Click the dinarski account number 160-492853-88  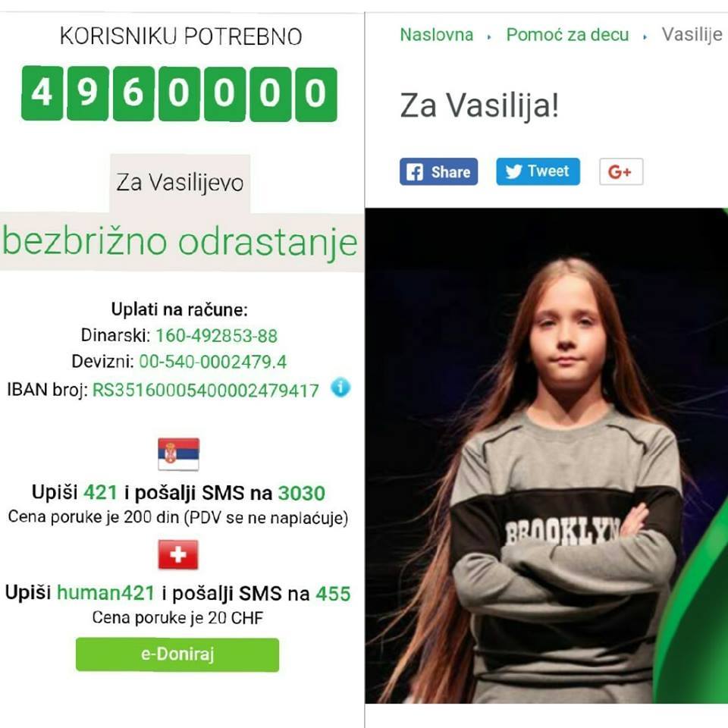point(216,336)
